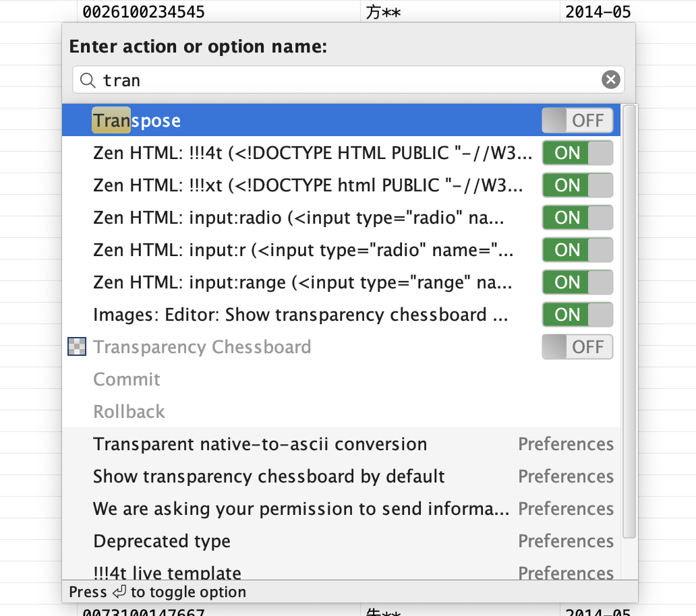696x616 pixels.
Task: Select the Deprecated type preference entry
Action: [x=162, y=541]
